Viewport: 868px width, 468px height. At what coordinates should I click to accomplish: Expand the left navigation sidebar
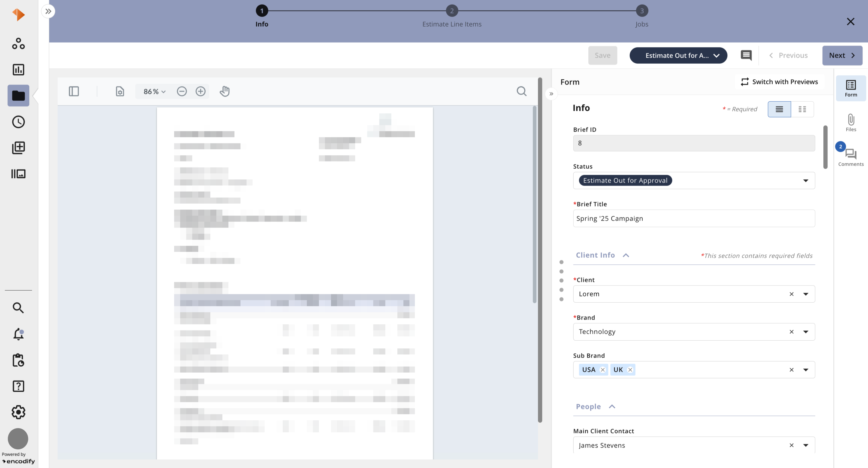[48, 11]
